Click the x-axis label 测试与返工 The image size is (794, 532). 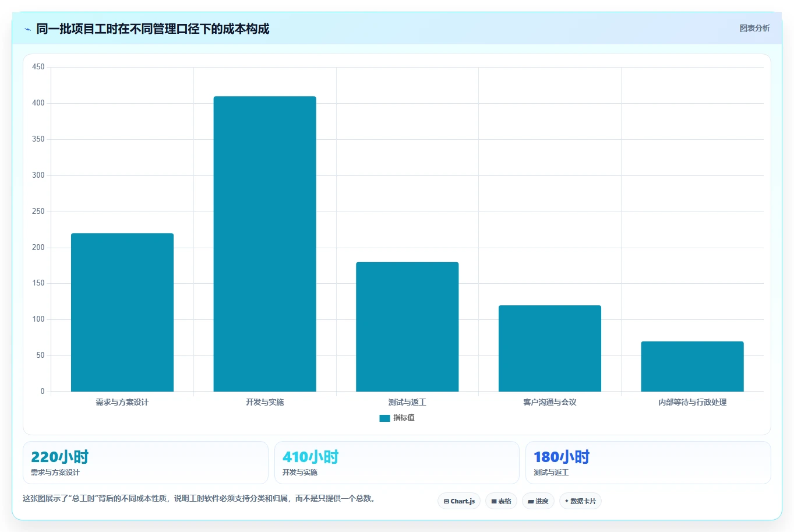pos(407,402)
